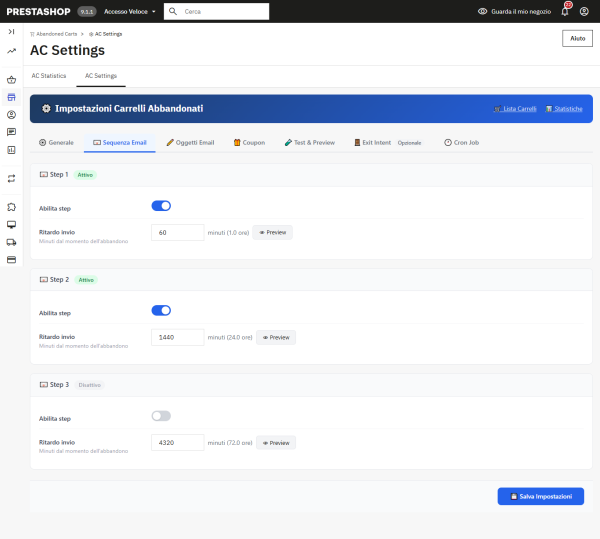The height and width of the screenshot is (539, 600).
Task: Open the Coupon tab
Action: (x=249, y=142)
